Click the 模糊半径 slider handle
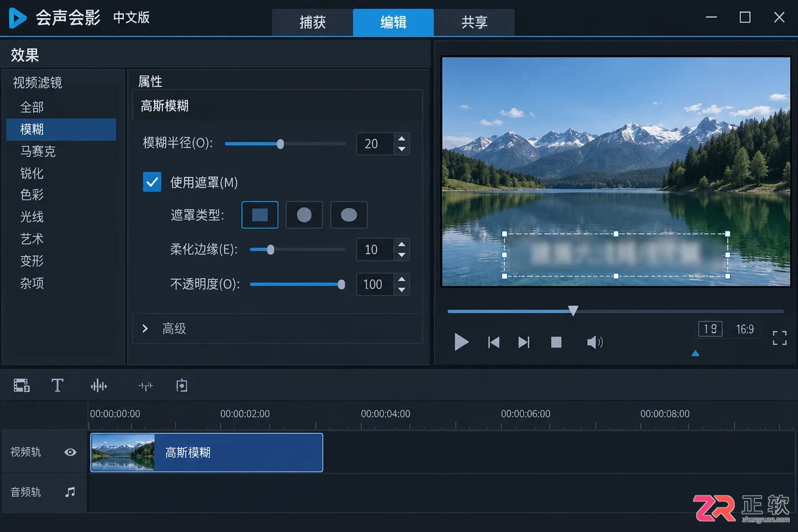 coord(280,144)
